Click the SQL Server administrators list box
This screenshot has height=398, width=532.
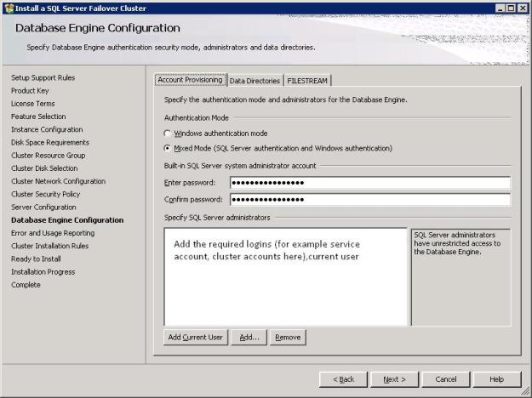pyautogui.click(x=285, y=276)
